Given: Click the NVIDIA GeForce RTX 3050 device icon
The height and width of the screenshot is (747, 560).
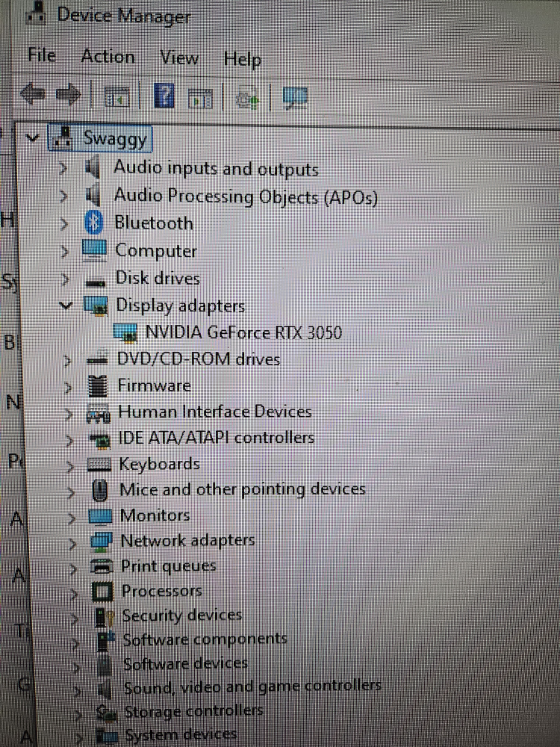Looking at the screenshot, I should pyautogui.click(x=125, y=333).
